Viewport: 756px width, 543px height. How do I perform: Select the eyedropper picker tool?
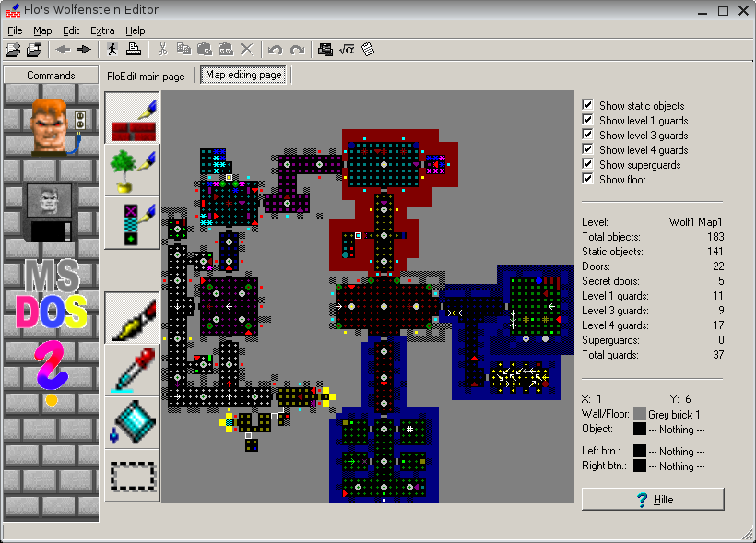[133, 370]
